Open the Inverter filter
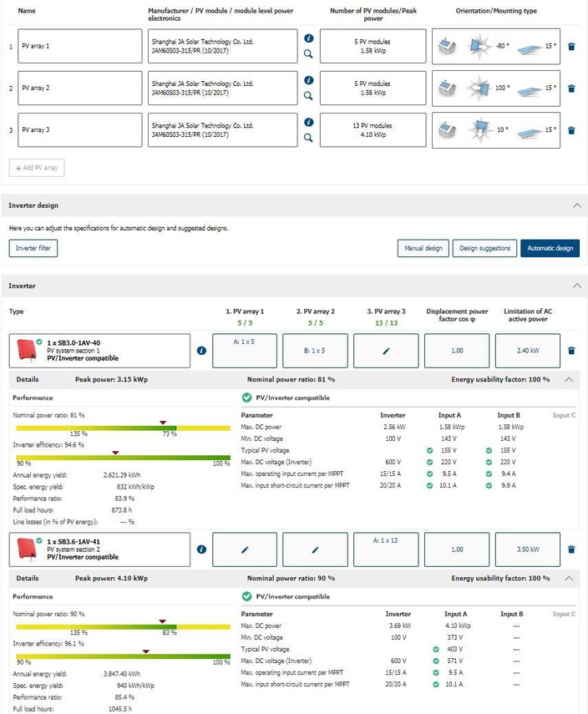This screenshot has height=714, width=588. click(33, 248)
